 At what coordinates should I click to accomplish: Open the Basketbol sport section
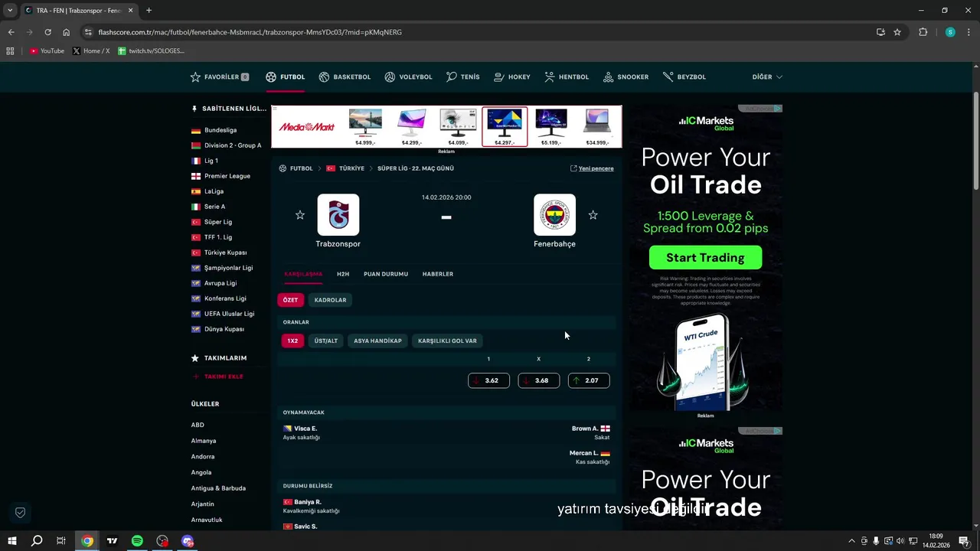coord(345,77)
